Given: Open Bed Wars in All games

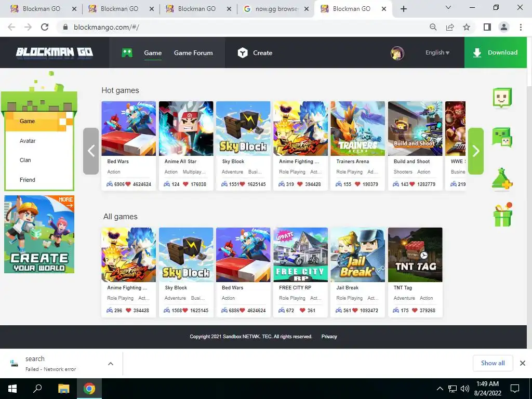Looking at the screenshot, I should 243,272.
